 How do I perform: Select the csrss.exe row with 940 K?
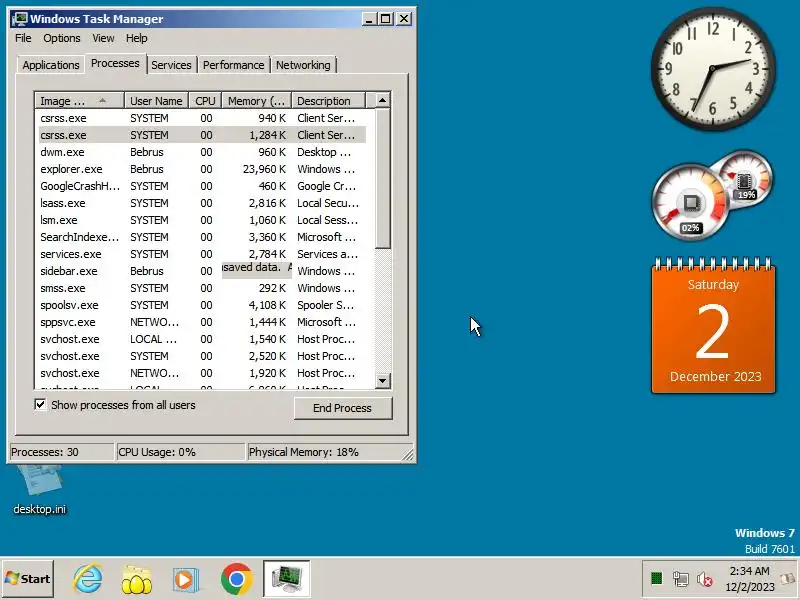pyautogui.click(x=201, y=118)
